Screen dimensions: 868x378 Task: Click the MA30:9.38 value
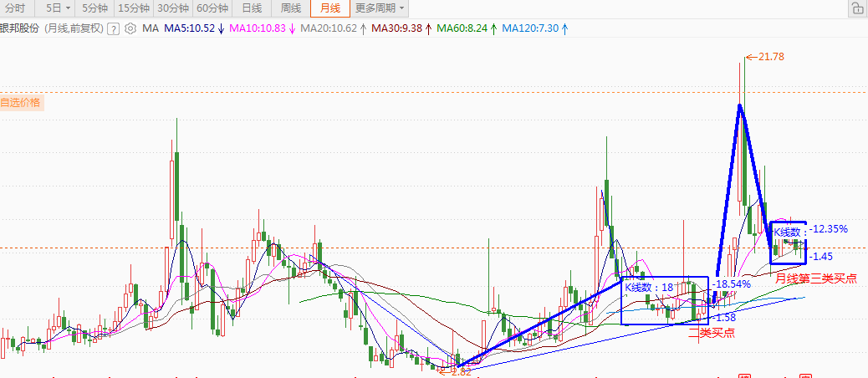tap(398, 28)
